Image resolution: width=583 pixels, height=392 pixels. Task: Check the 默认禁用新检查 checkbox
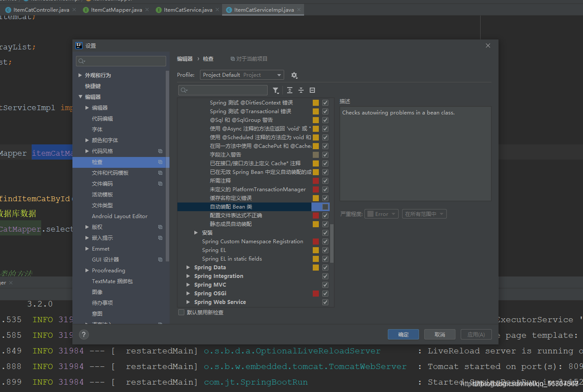tap(181, 312)
